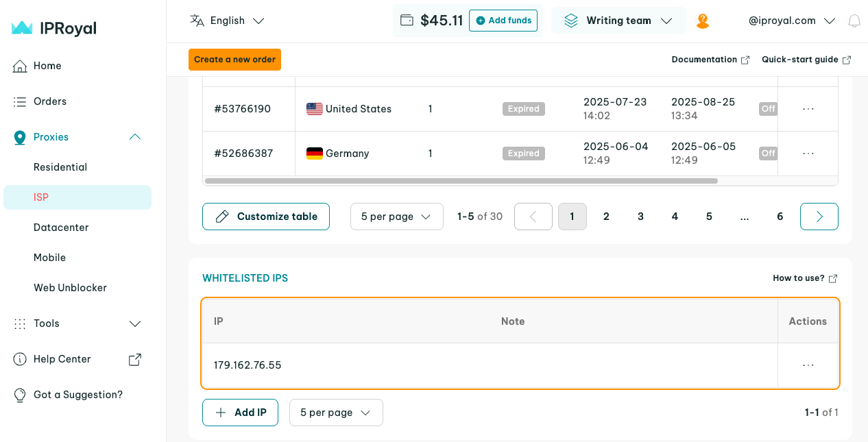The image size is (868, 442).
Task: Click the wallet balance icon
Action: [x=407, y=21]
